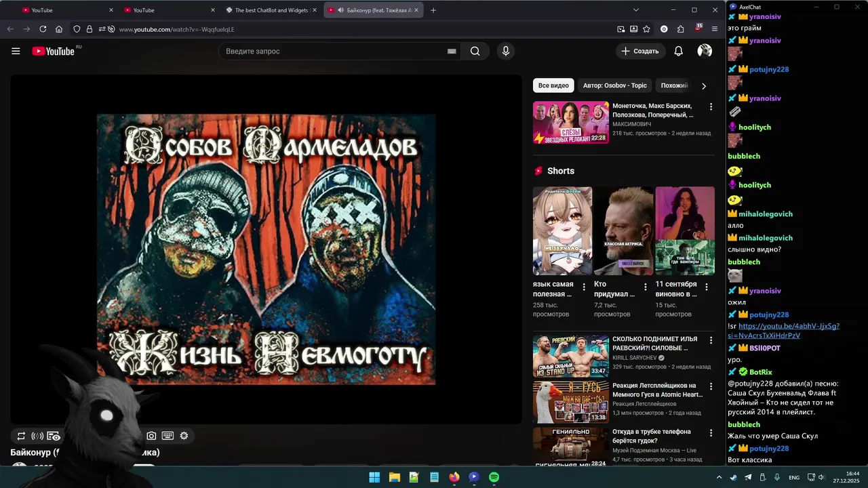Navigate back in the browser
Image resolution: width=868 pixels, height=488 pixels.
[x=10, y=29]
